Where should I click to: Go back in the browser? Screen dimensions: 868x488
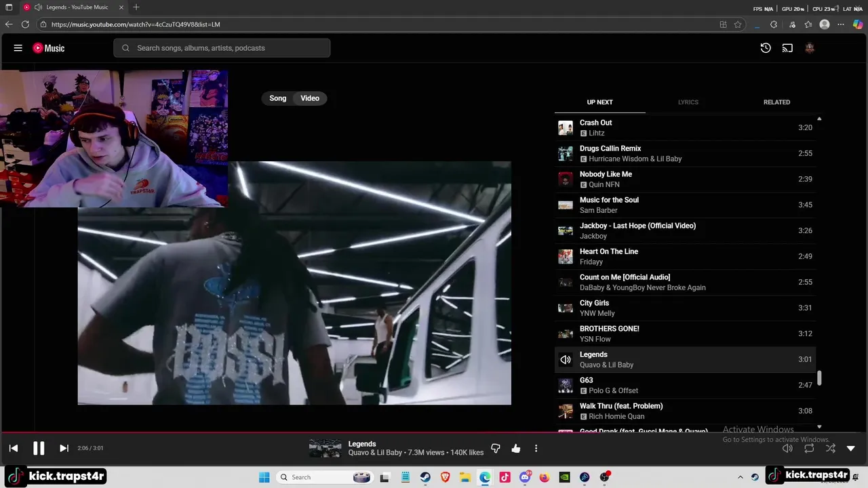[9, 24]
